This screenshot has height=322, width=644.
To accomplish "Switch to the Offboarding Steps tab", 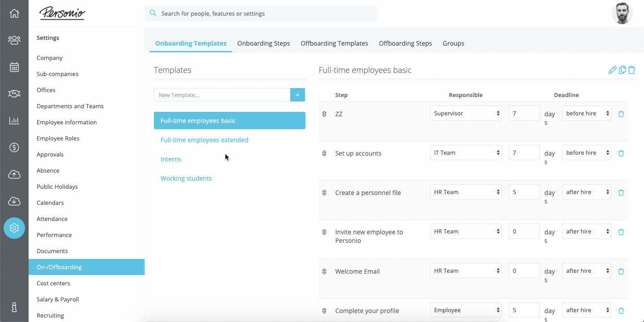I will coord(405,43).
